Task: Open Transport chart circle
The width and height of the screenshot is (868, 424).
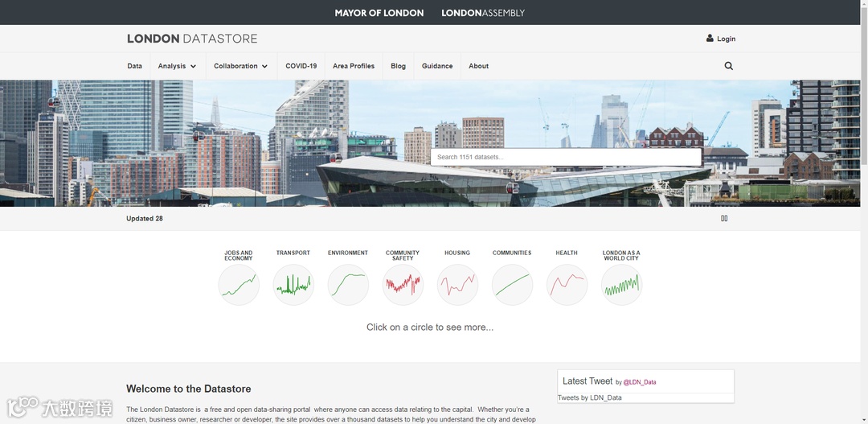Action: 293,285
